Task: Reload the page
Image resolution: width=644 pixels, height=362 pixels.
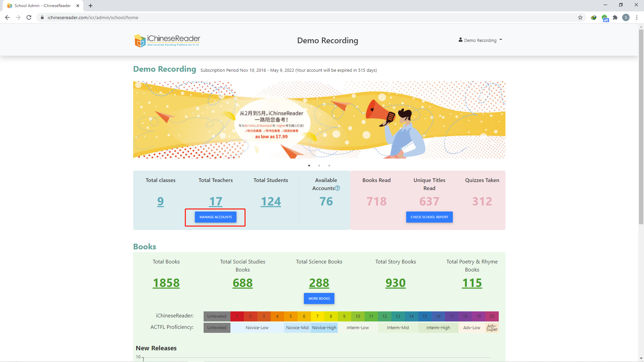Action: [x=29, y=17]
